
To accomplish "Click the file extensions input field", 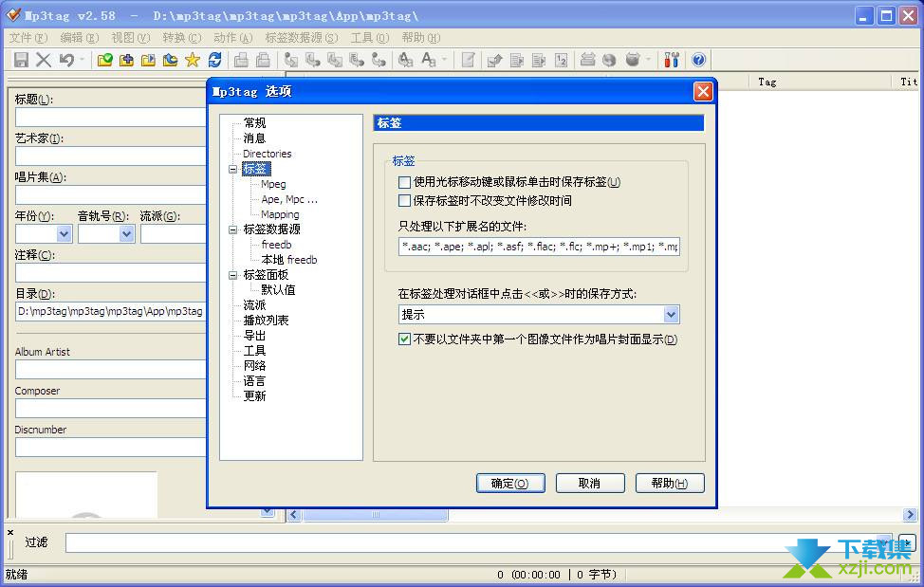I will coord(539,247).
